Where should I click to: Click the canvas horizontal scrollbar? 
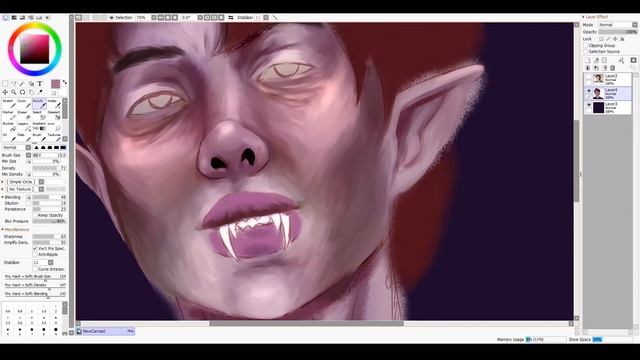306,323
